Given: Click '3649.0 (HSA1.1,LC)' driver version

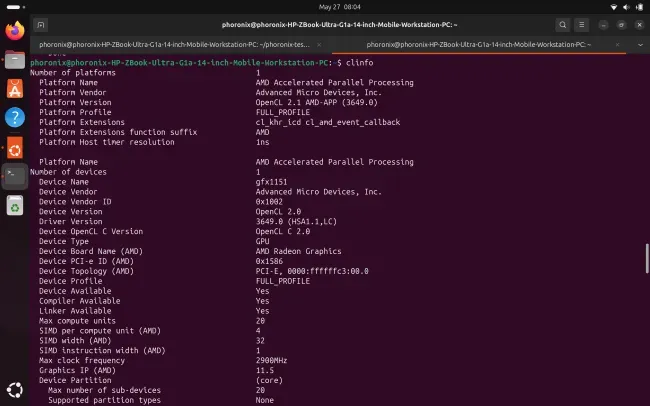Looking at the screenshot, I should pyautogui.click(x=296, y=221).
